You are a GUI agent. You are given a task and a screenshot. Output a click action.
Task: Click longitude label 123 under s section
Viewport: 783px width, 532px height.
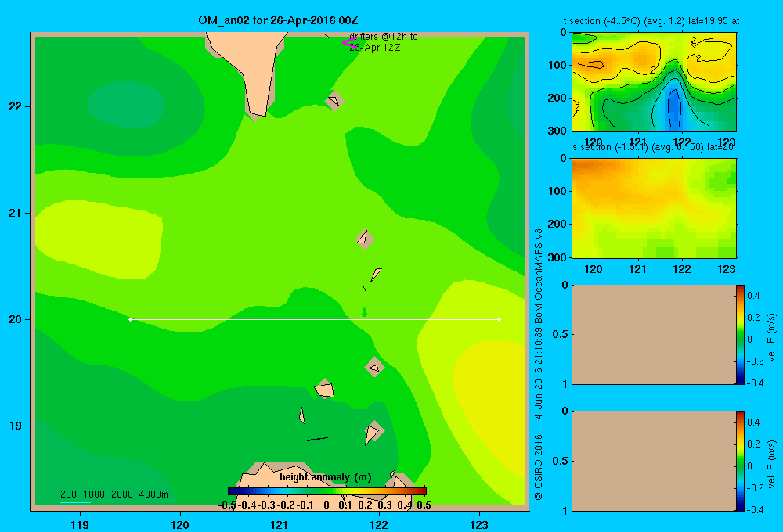pyautogui.click(x=727, y=269)
